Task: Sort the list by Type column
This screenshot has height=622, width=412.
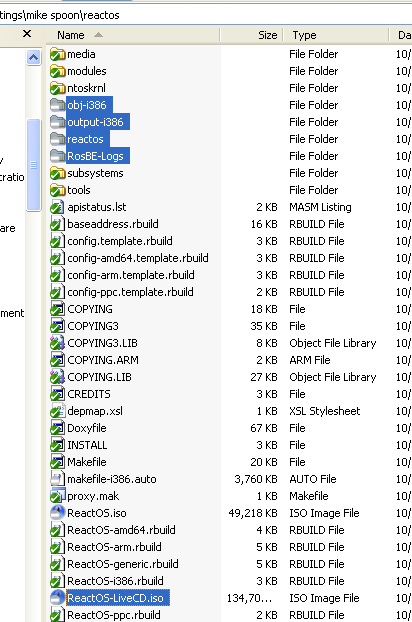Action: click(x=336, y=35)
